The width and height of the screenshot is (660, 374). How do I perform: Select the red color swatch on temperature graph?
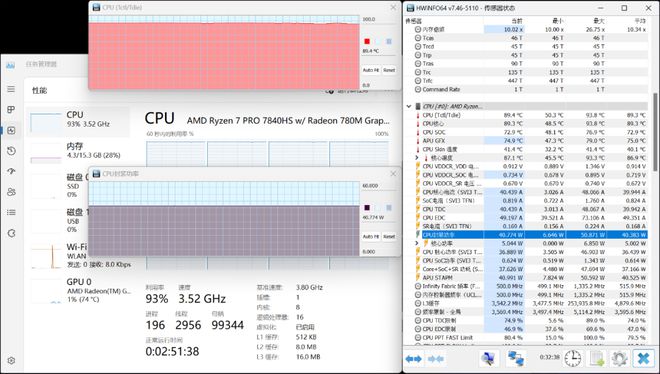(x=367, y=41)
